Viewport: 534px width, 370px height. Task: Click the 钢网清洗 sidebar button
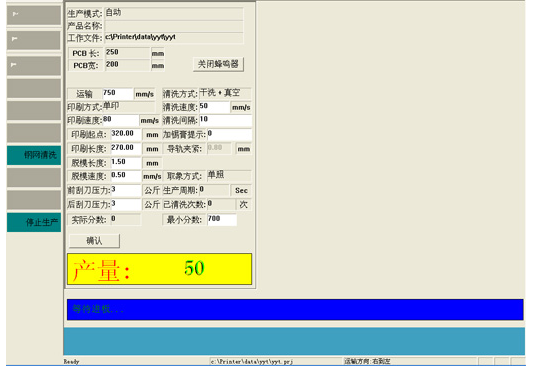(x=34, y=155)
